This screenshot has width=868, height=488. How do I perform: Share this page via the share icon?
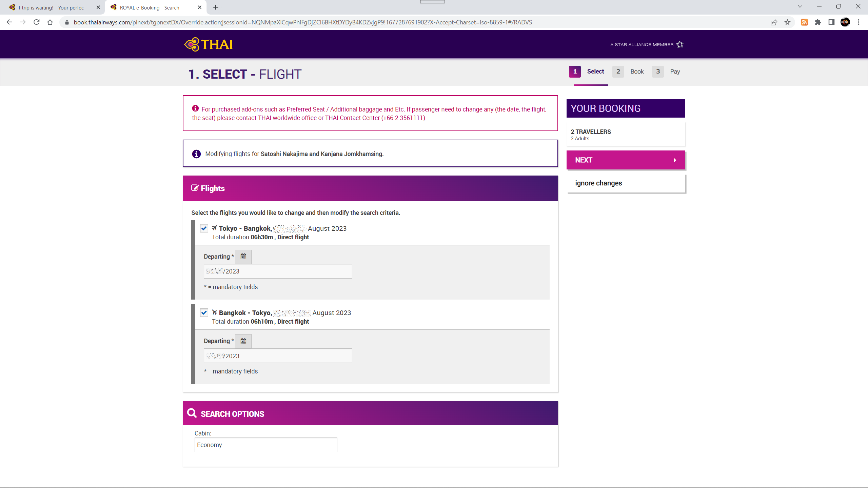774,22
